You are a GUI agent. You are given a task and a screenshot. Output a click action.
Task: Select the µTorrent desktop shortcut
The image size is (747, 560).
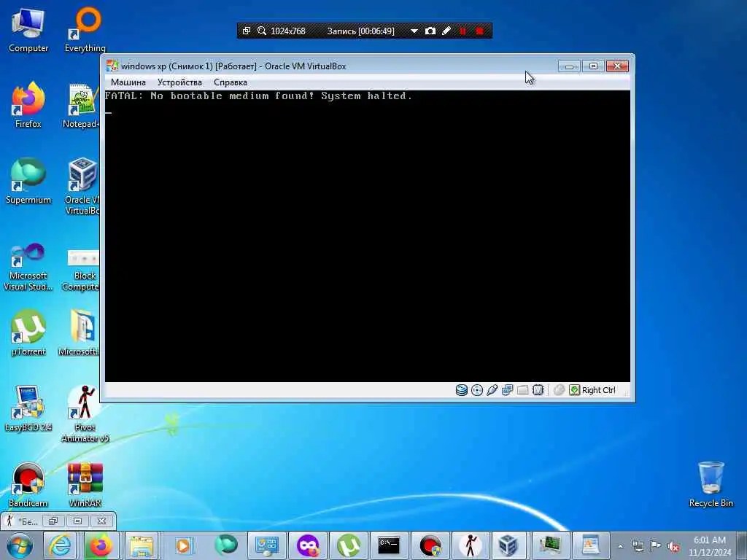pos(28,332)
